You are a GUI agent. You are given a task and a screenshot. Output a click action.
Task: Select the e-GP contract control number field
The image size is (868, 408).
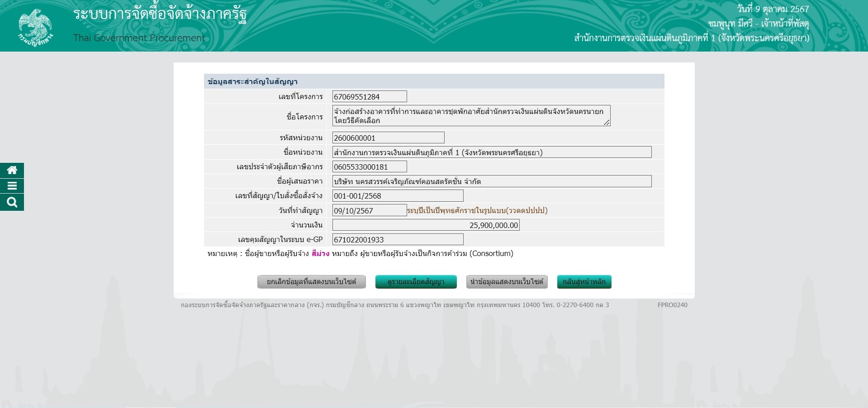click(398, 239)
